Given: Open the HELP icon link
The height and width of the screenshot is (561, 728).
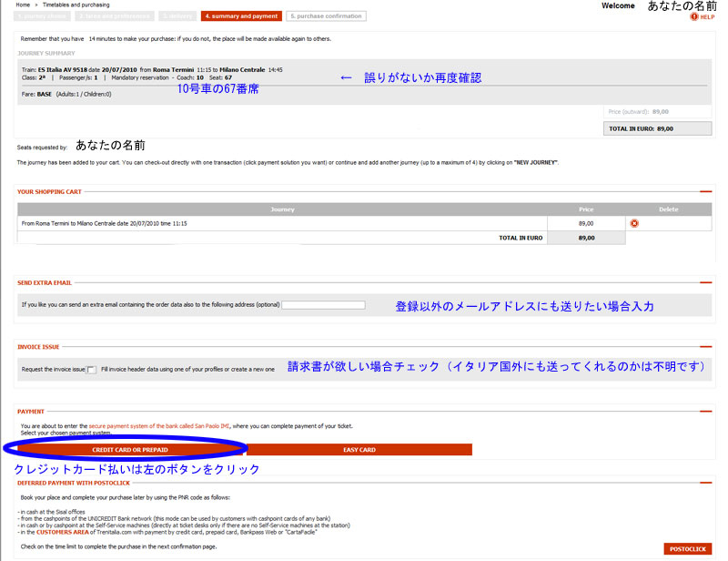Looking at the screenshot, I should [x=702, y=16].
